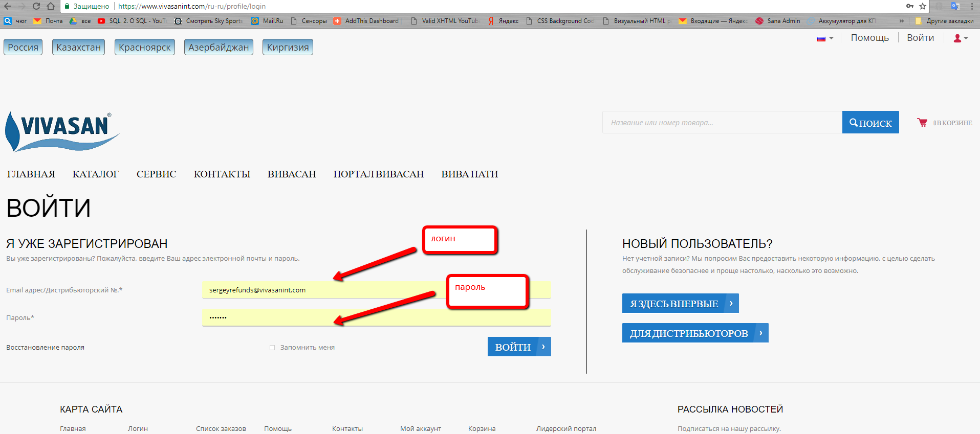Open the Яндекс bookmark
Viewport: 980px width, 434px height.
click(x=503, y=21)
